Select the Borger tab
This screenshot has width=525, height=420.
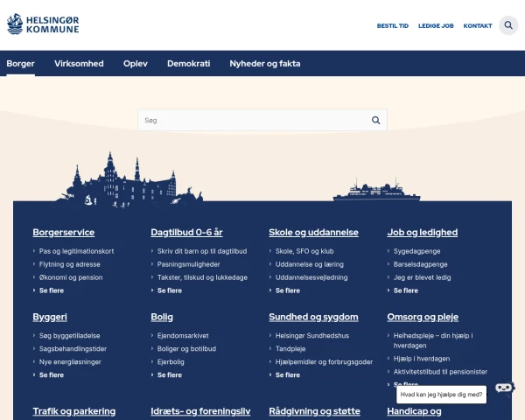pyautogui.click(x=20, y=64)
